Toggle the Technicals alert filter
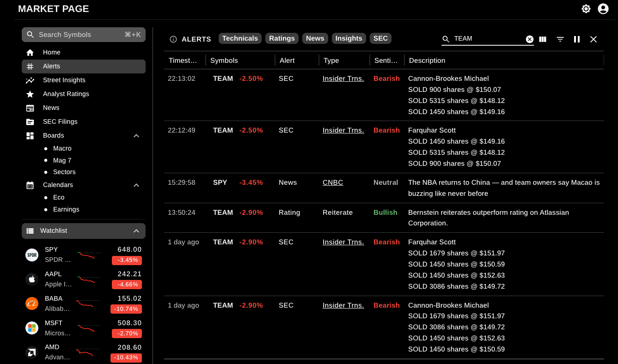The image size is (618, 364). coord(240,38)
